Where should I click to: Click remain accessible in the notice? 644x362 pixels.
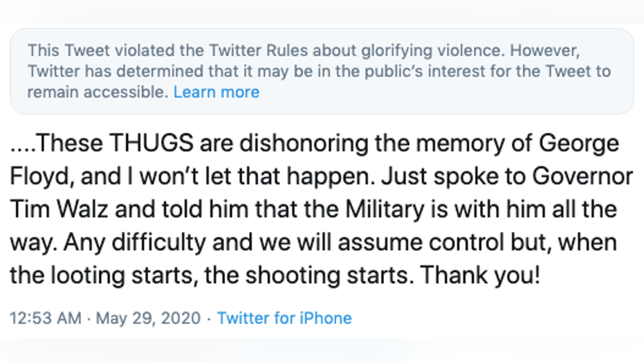pos(98,92)
